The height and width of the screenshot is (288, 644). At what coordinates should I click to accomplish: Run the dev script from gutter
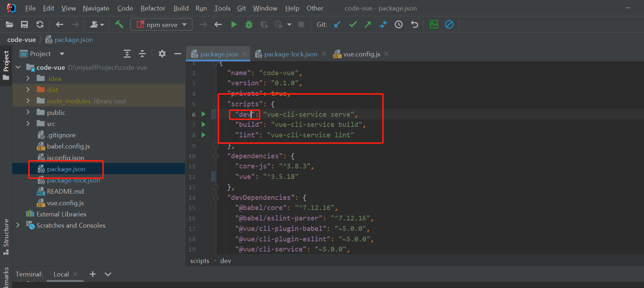pos(204,114)
